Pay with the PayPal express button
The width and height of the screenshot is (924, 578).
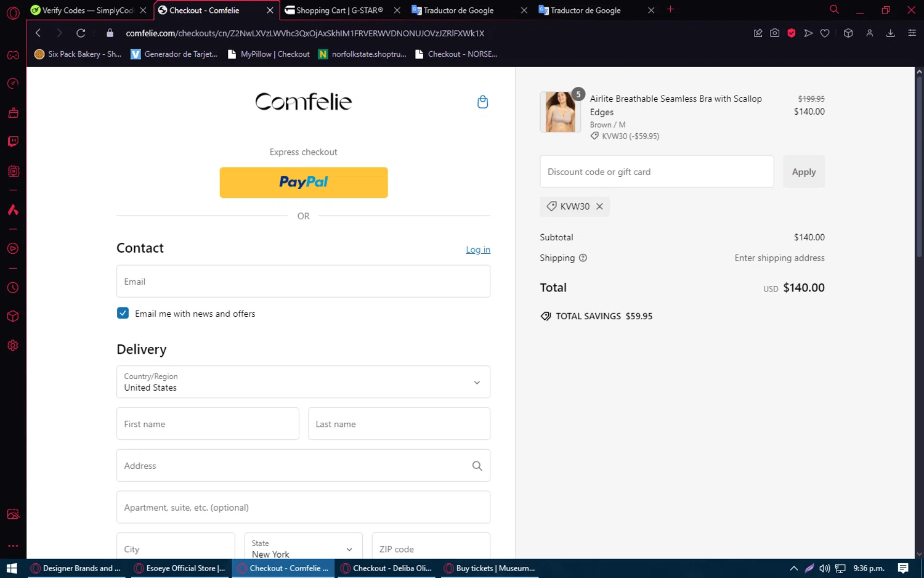(304, 182)
